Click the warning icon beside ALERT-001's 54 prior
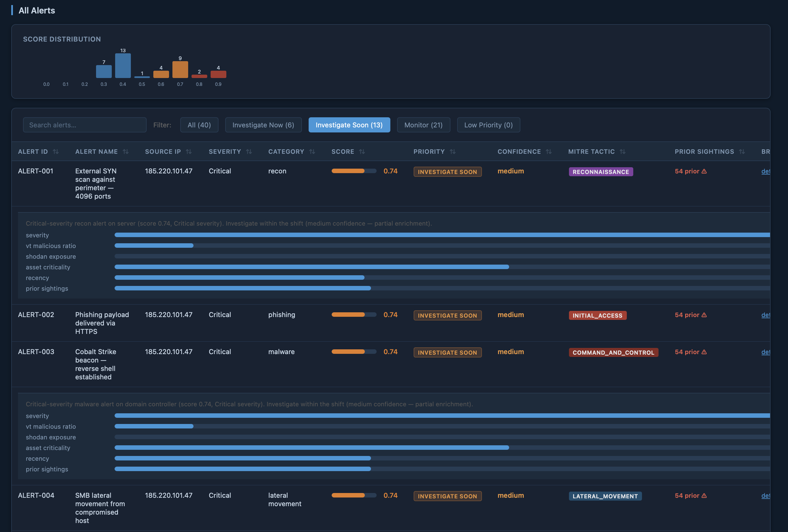 pos(705,171)
